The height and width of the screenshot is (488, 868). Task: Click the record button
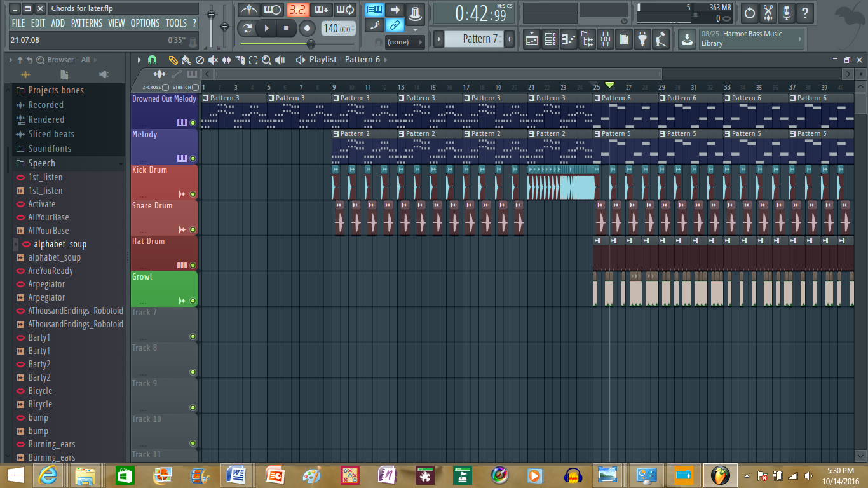click(308, 29)
